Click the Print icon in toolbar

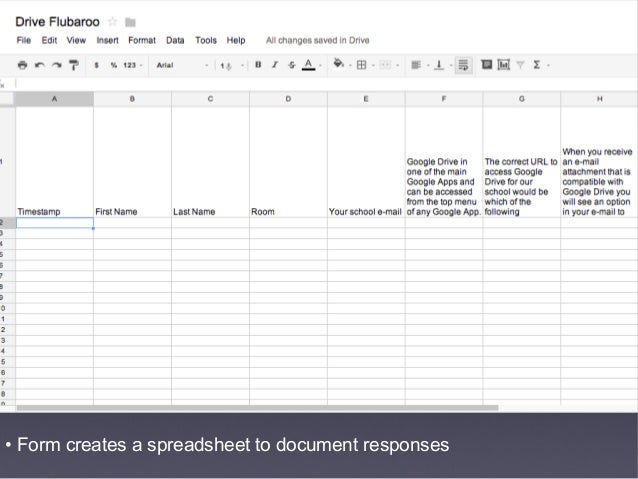click(23, 65)
